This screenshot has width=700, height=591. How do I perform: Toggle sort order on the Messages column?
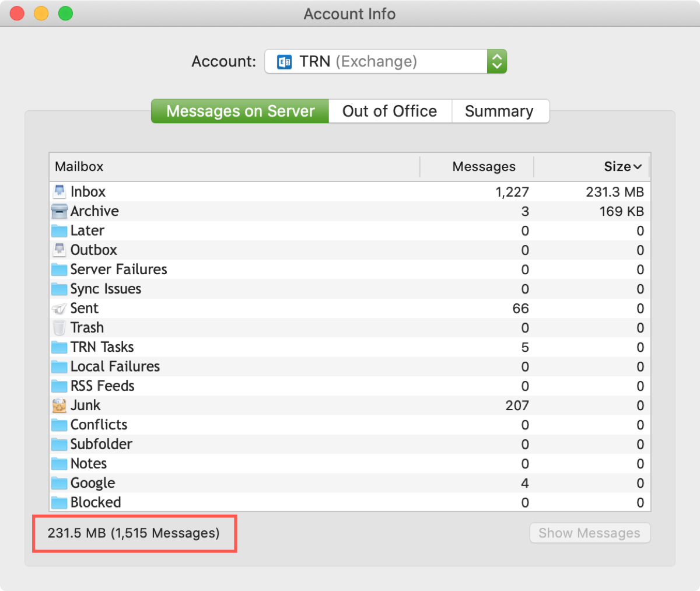[x=484, y=166]
